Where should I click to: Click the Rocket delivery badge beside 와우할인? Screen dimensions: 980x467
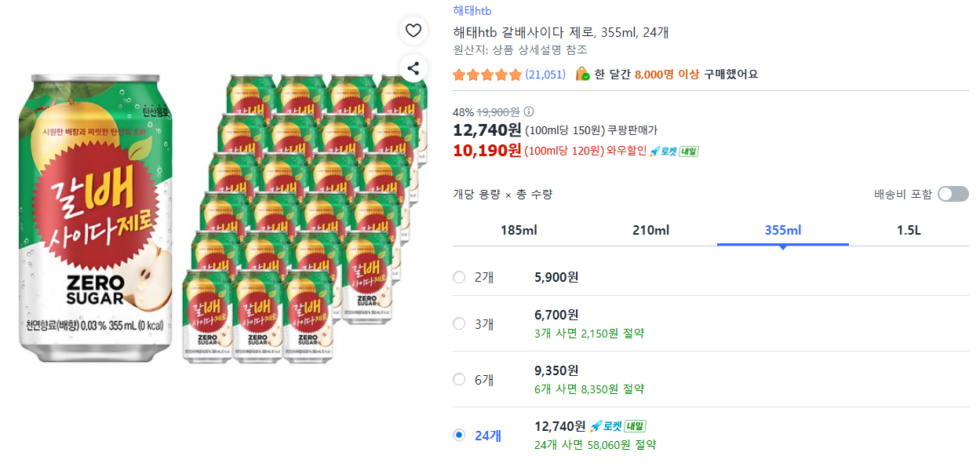tap(673, 151)
